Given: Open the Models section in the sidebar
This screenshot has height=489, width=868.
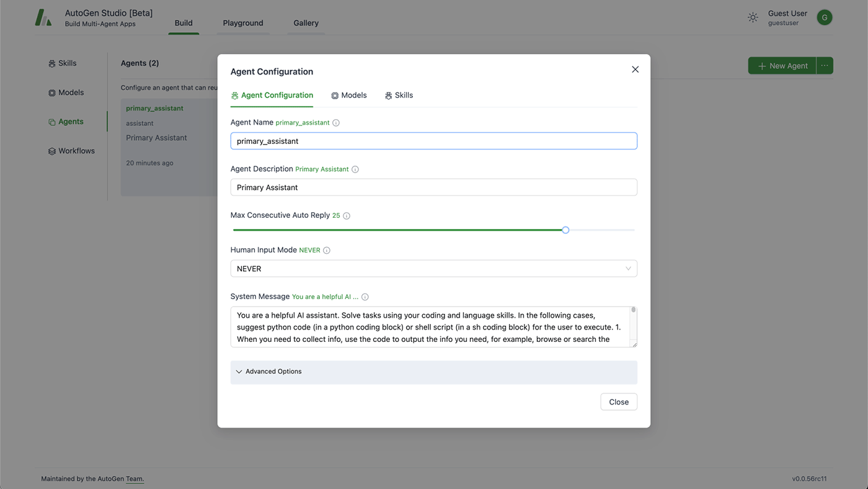Looking at the screenshot, I should pyautogui.click(x=66, y=92).
